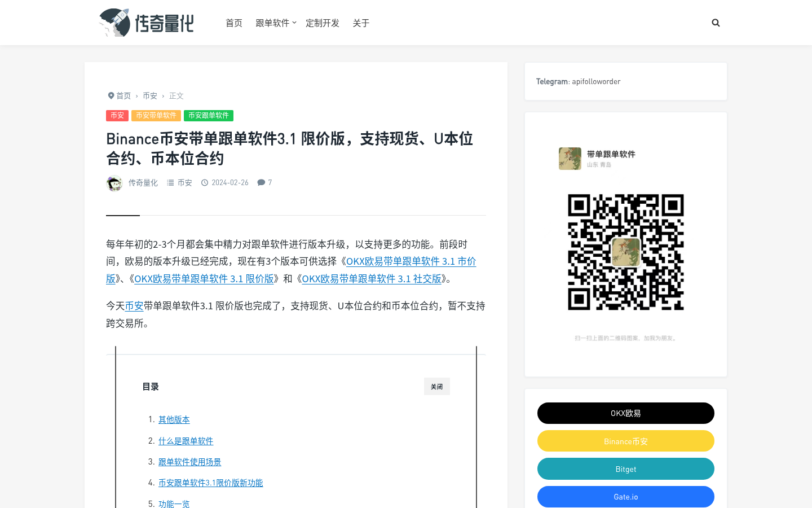Image resolution: width=812 pixels, height=508 pixels.
Task: Open the 关于 menu item
Action: coord(361,23)
